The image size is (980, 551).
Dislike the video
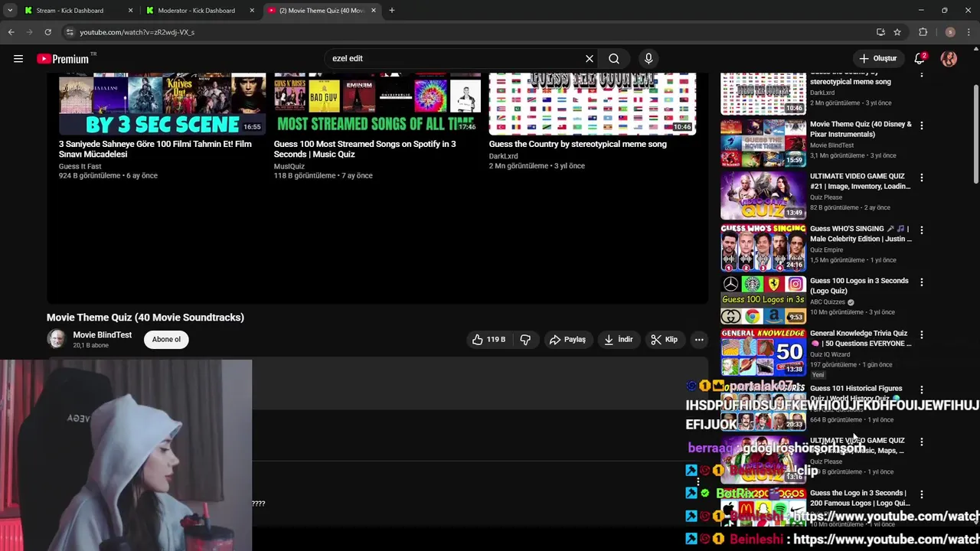click(x=525, y=340)
